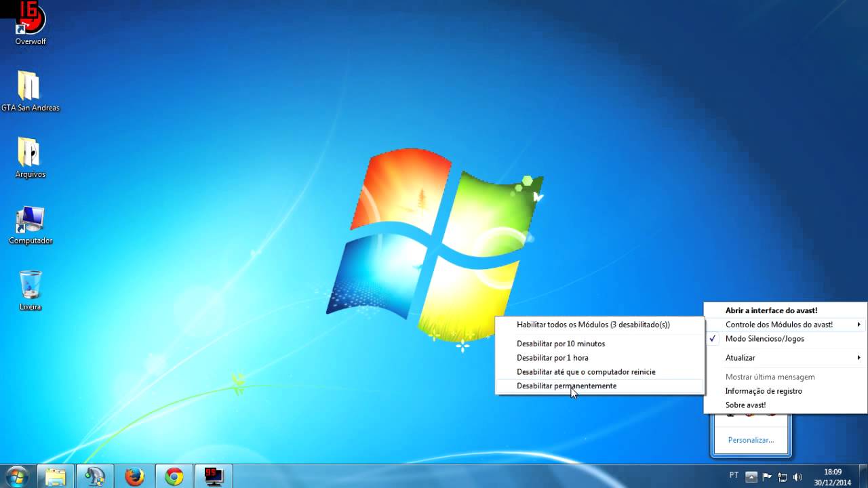Open the Lixeira recycle bin

[30, 291]
